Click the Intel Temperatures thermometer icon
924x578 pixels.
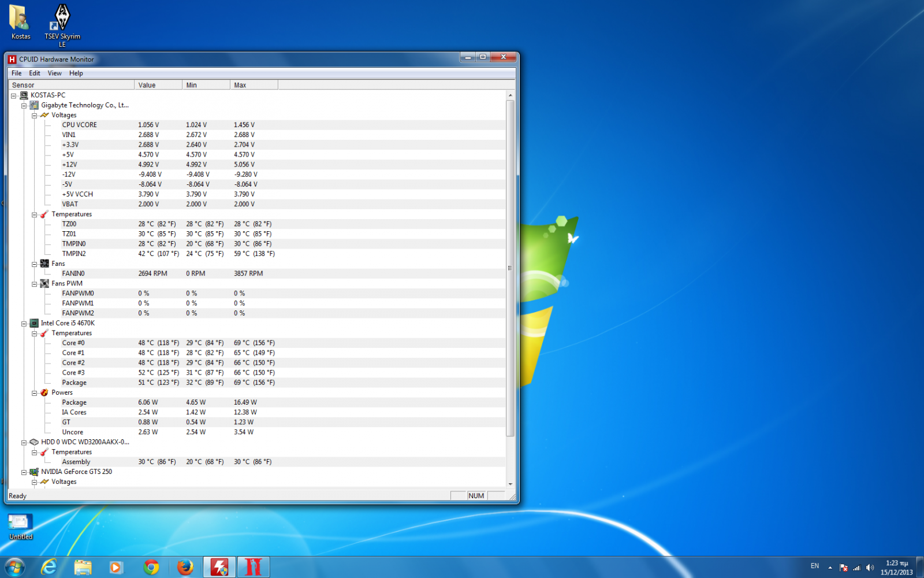pos(44,334)
